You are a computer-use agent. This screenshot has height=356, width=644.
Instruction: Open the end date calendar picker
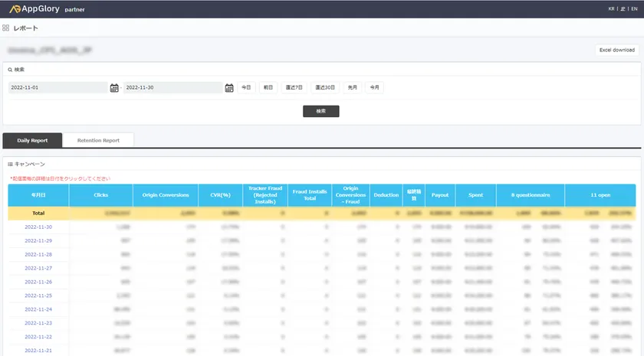coord(229,88)
